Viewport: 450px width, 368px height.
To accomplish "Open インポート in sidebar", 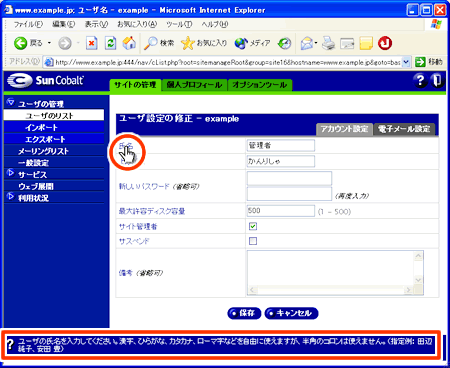I will 54,127.
